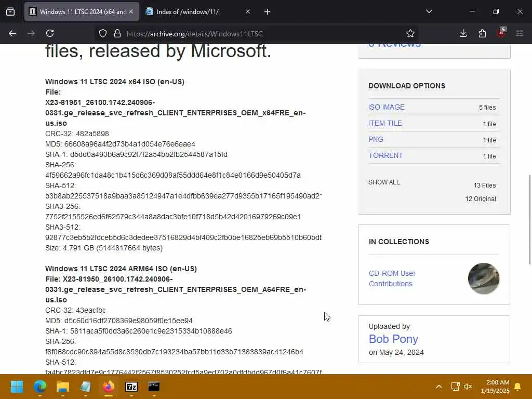Viewport: 532px width, 399px height.
Task: Go forward one page
Action: click(x=31, y=33)
